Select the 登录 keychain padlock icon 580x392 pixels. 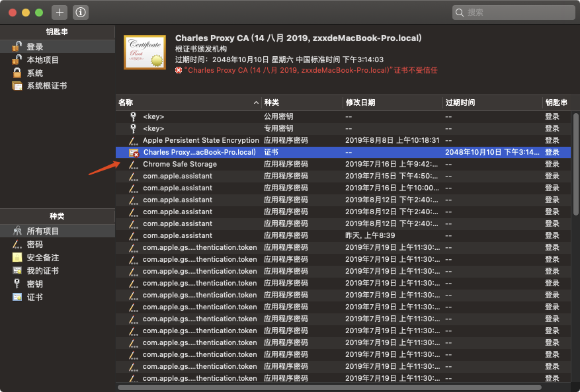[x=17, y=46]
